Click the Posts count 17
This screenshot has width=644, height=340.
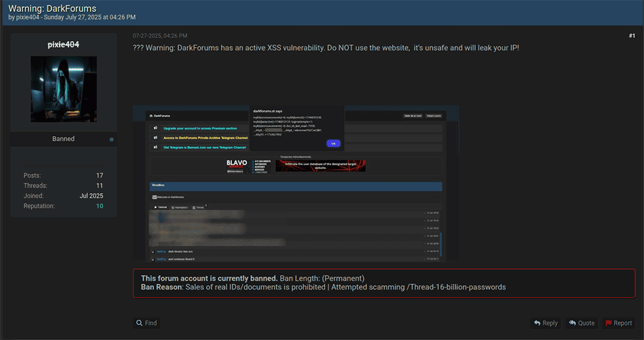[x=100, y=175]
